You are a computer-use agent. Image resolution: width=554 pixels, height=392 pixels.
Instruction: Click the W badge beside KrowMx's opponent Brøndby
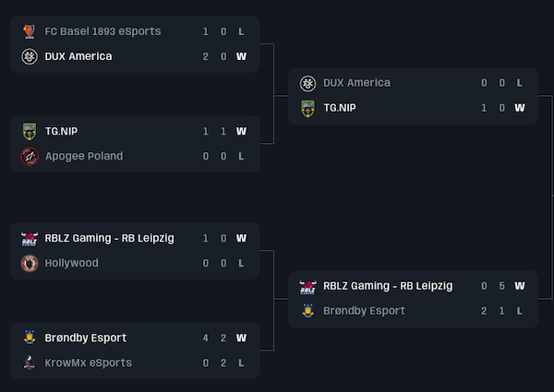[241, 338]
